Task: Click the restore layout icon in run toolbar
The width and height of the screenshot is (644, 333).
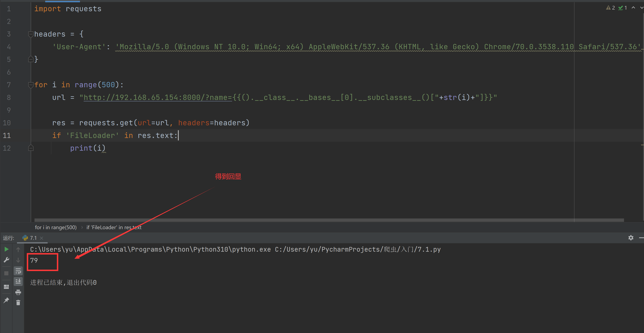Action: pos(6,287)
